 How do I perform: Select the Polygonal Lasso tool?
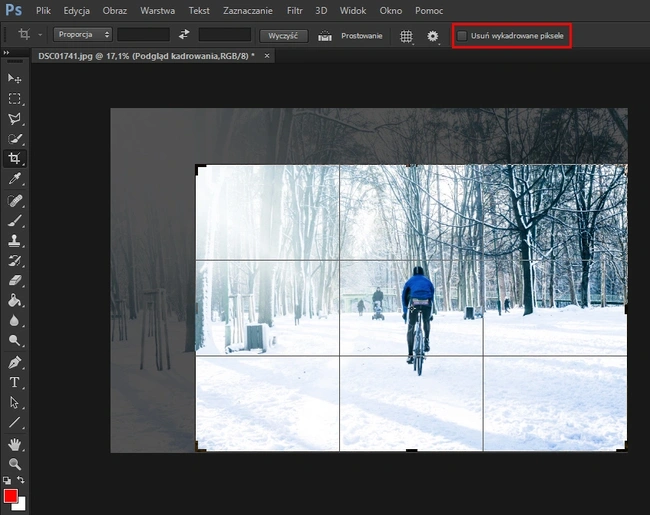tap(14, 119)
